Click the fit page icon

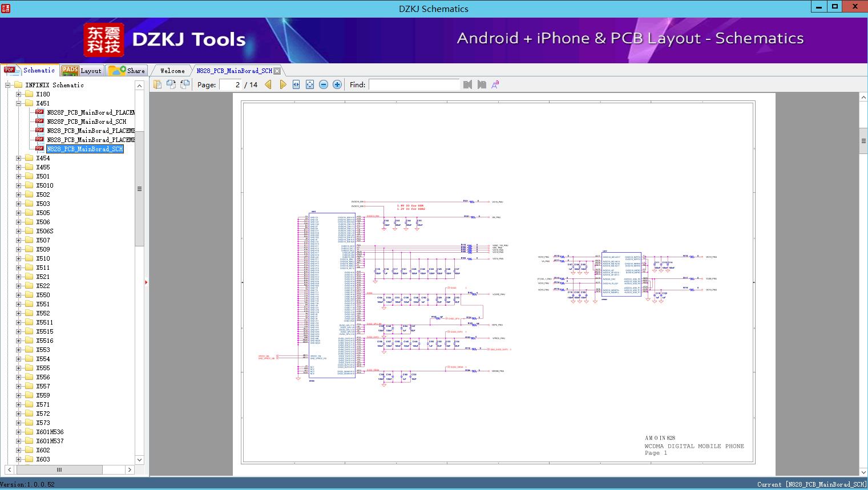310,84
